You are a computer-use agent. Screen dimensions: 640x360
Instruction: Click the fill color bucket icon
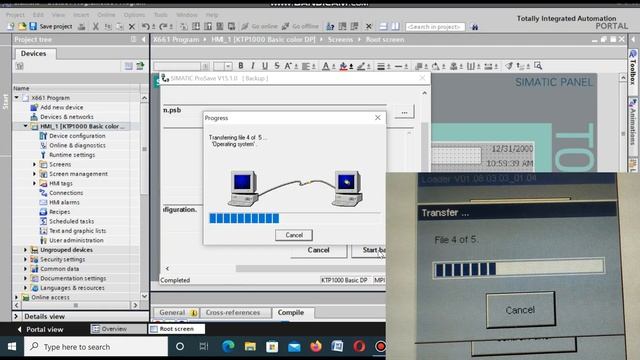(343, 66)
